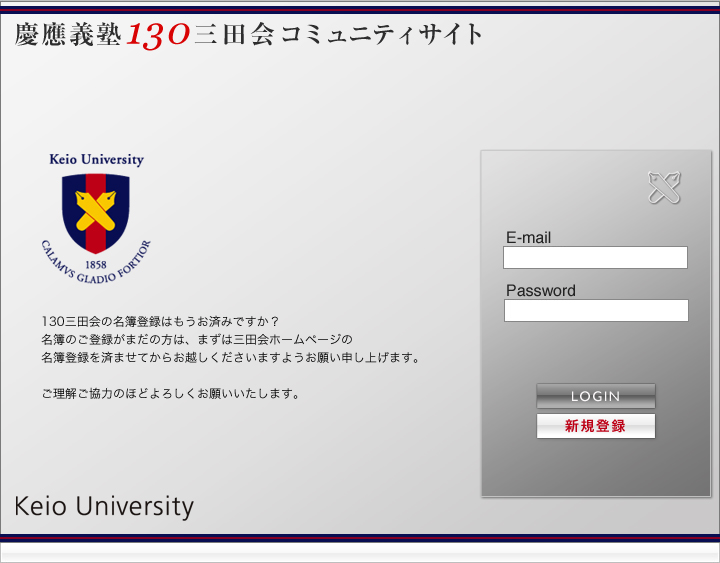Click the 慶應義塾130三田会コミュニティサイト header title
Viewport: 720px width, 563px height.
(248, 34)
